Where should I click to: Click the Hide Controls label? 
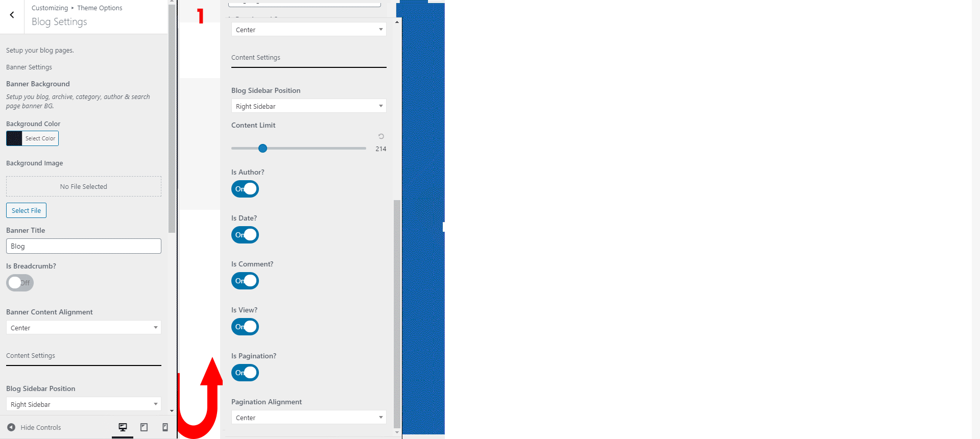(41, 427)
